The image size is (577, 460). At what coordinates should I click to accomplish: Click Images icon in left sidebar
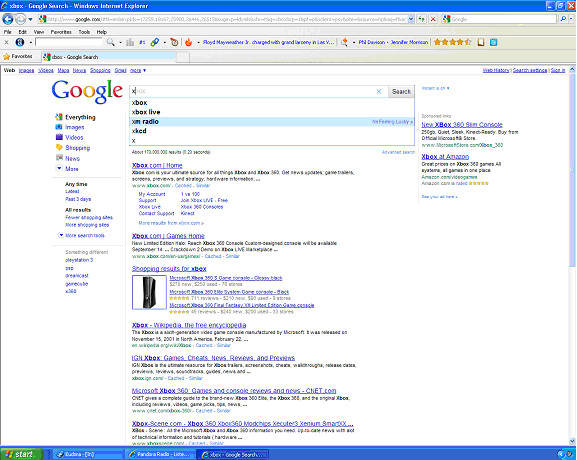pos(59,127)
